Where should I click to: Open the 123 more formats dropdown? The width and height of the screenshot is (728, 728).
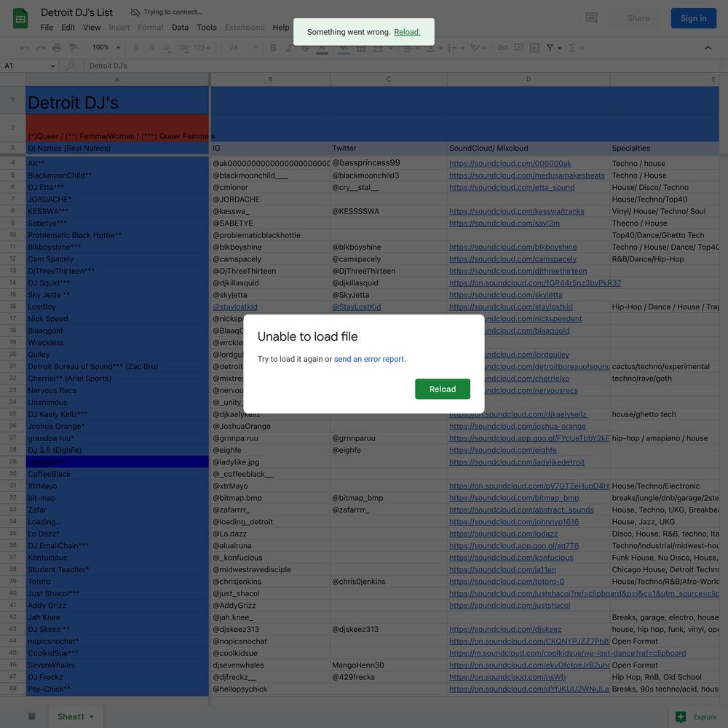202,48
